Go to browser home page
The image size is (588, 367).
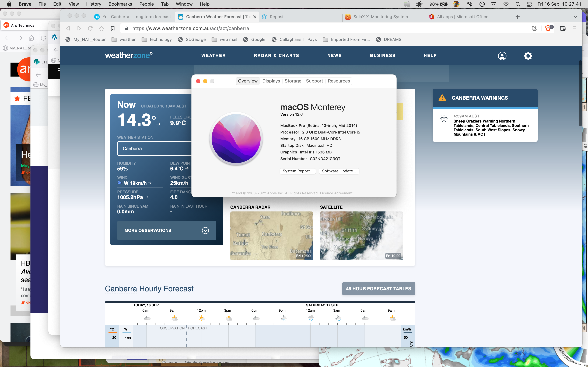[x=101, y=28]
